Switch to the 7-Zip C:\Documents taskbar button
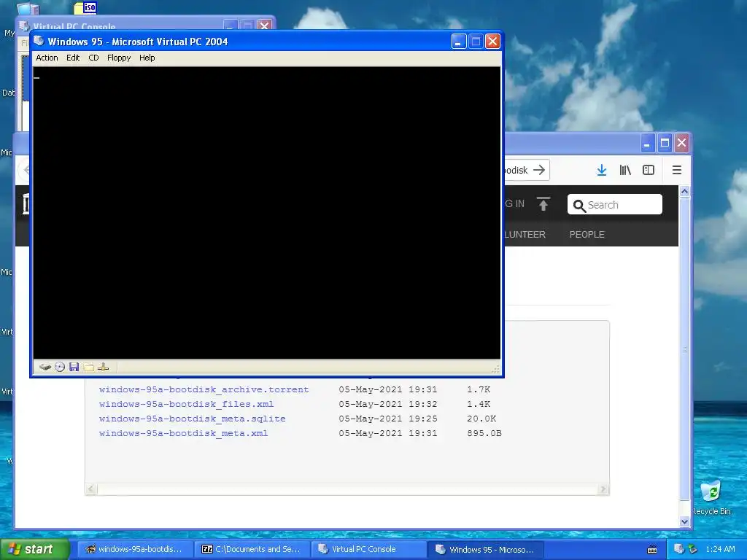747x560 pixels. [252, 549]
